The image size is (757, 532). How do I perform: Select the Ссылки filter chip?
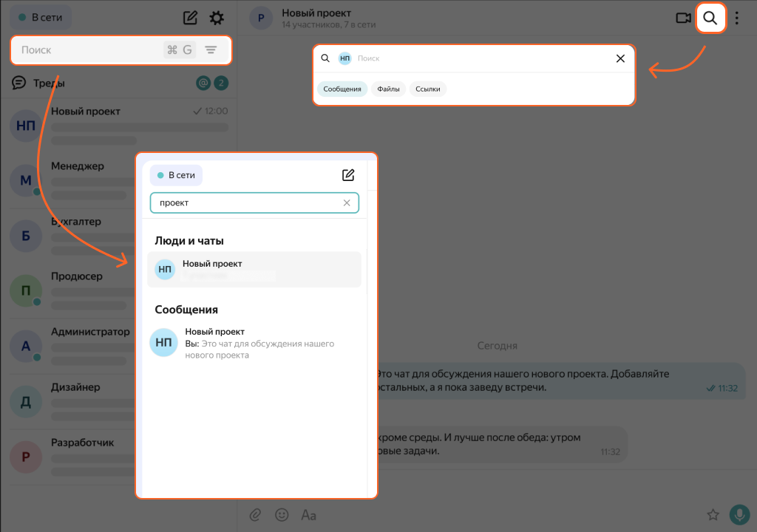click(428, 89)
